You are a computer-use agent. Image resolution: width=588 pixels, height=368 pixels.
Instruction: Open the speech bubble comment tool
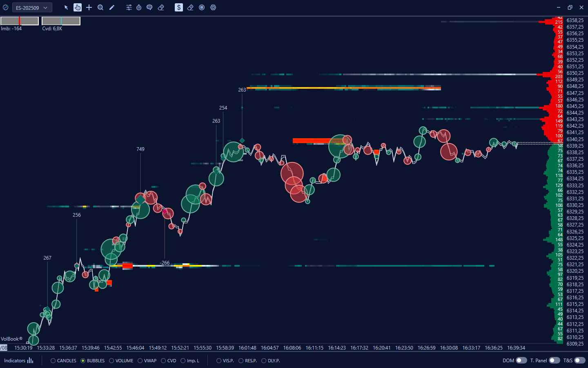149,7
